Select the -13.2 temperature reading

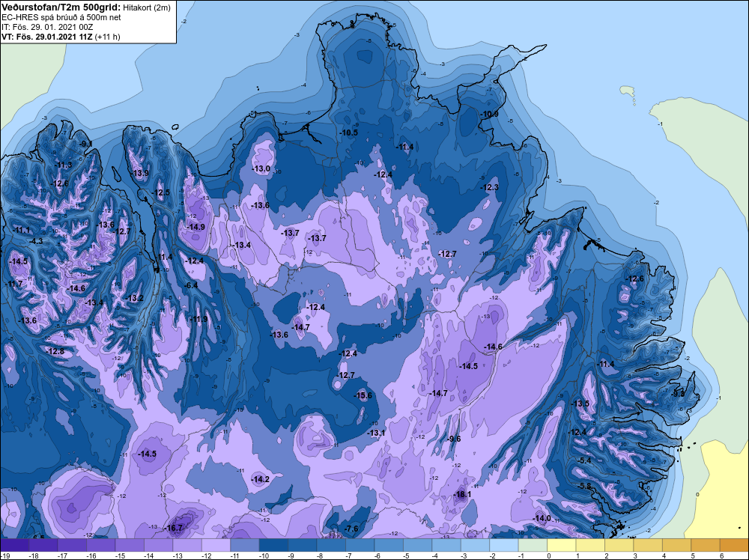[134, 298]
